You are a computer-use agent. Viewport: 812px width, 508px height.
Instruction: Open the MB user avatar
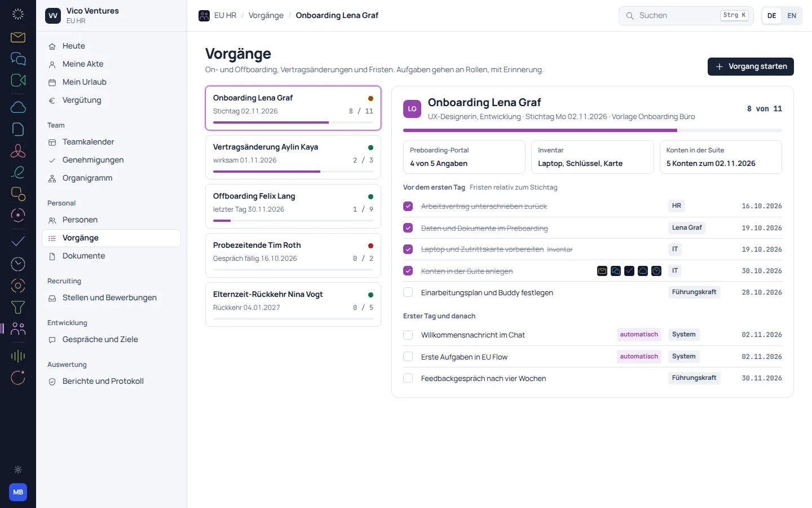point(18,492)
